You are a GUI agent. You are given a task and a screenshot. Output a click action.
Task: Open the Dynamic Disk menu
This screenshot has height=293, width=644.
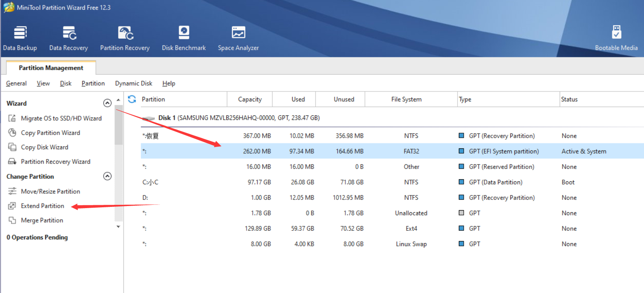[x=133, y=83]
